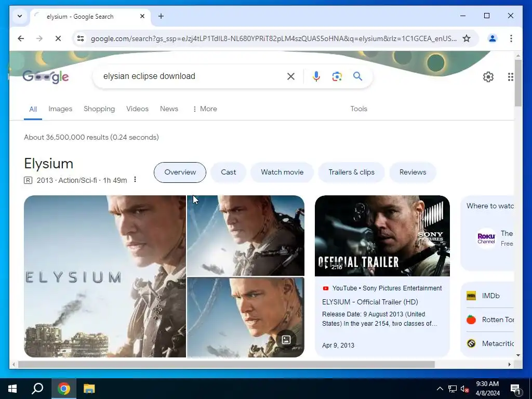Image resolution: width=532 pixels, height=399 pixels.
Task: Start voice search with microphone icon
Action: (x=316, y=76)
